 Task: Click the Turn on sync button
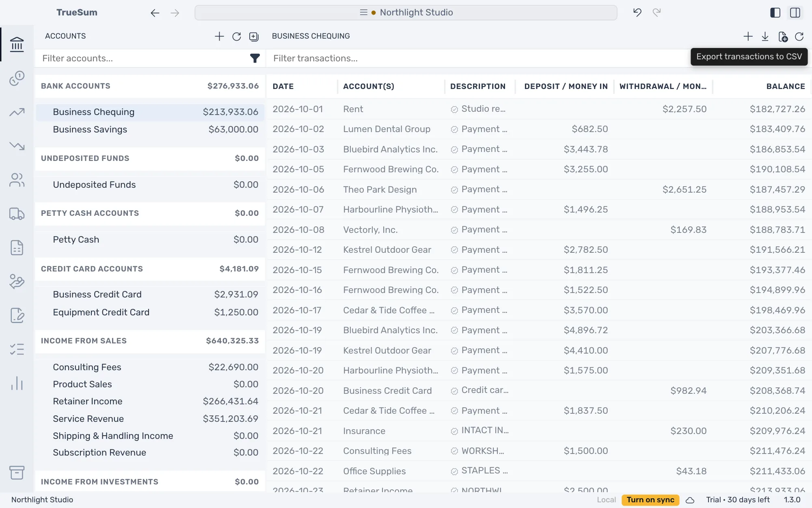point(650,500)
